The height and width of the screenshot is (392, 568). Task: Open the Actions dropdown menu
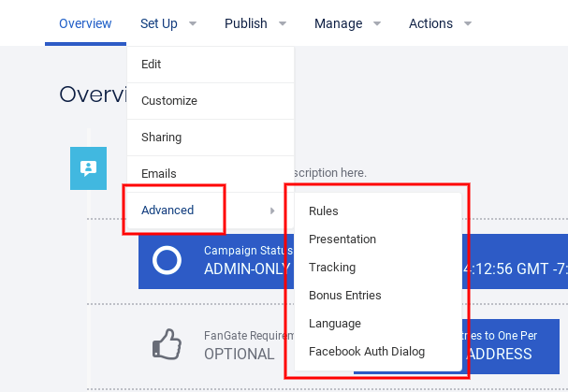click(440, 23)
